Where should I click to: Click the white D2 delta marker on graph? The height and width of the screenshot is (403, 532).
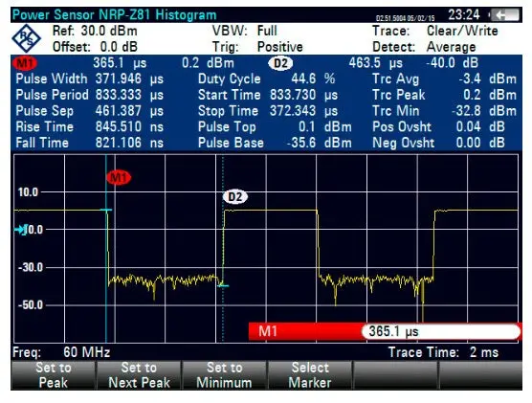click(235, 196)
